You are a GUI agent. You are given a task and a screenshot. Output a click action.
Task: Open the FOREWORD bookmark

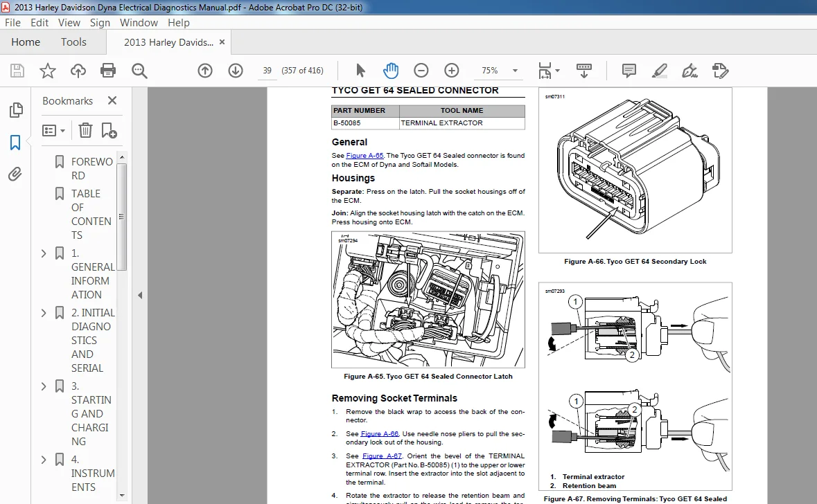pos(91,169)
